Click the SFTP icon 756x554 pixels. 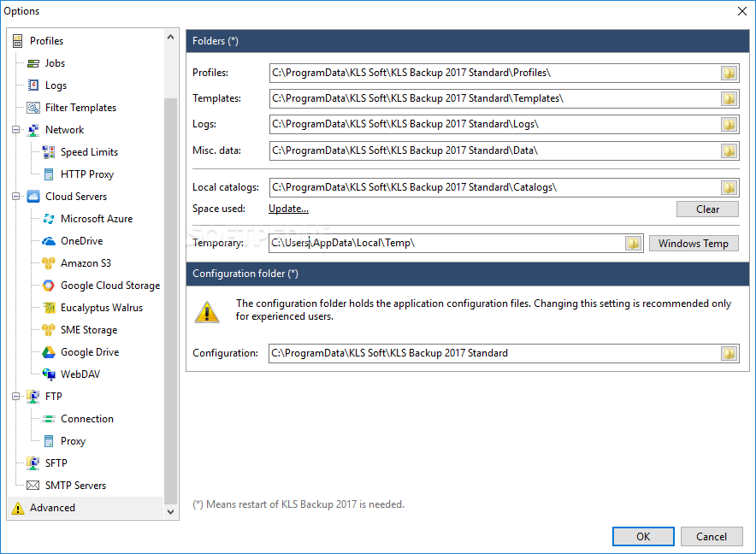tap(33, 463)
